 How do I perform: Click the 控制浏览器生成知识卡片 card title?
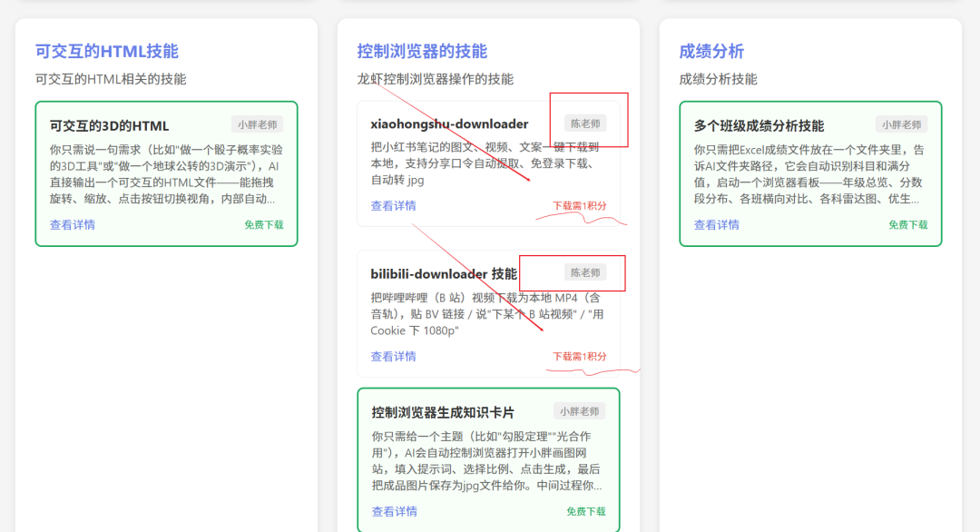click(x=443, y=412)
